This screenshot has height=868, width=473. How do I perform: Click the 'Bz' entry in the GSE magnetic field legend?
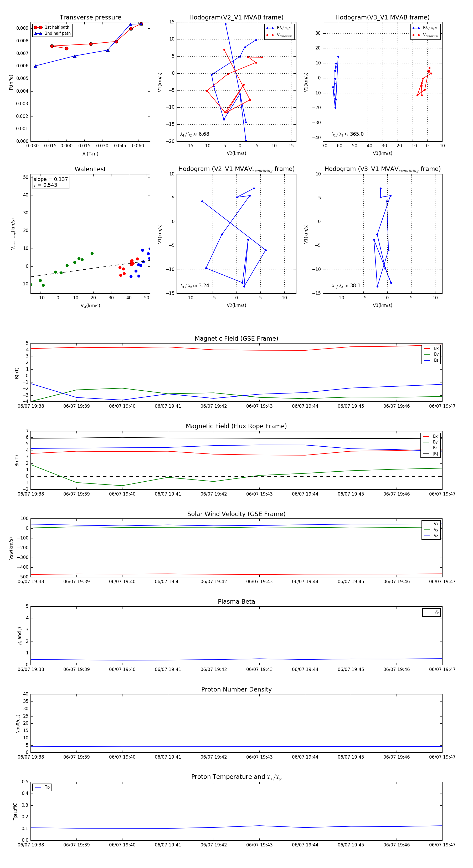click(x=431, y=361)
